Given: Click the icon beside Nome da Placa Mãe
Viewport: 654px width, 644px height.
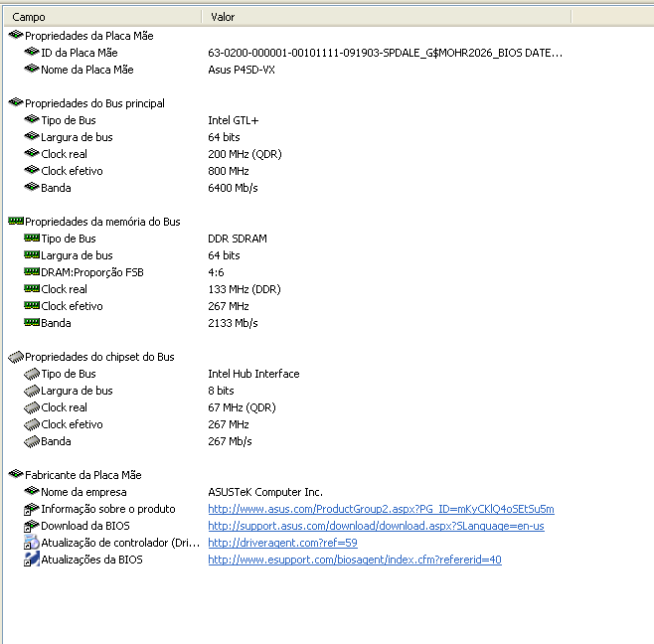Looking at the screenshot, I should click(32, 69).
